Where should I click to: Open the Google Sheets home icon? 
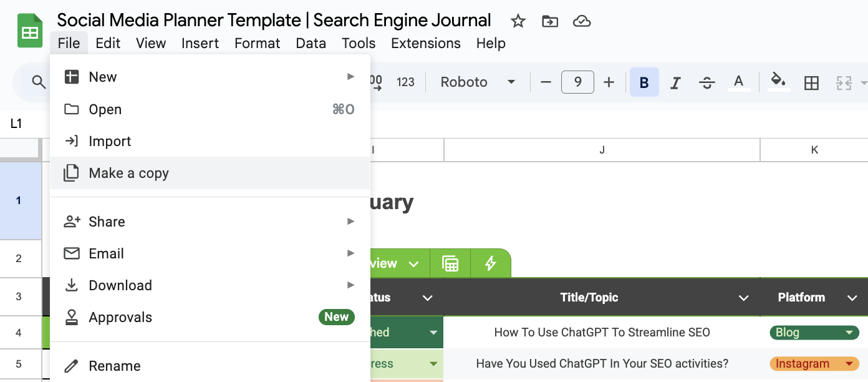pyautogui.click(x=29, y=31)
